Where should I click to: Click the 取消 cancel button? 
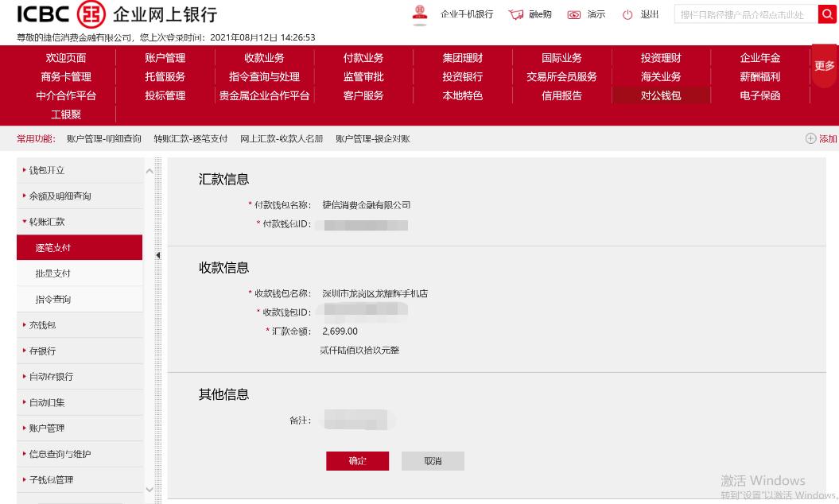point(433,460)
